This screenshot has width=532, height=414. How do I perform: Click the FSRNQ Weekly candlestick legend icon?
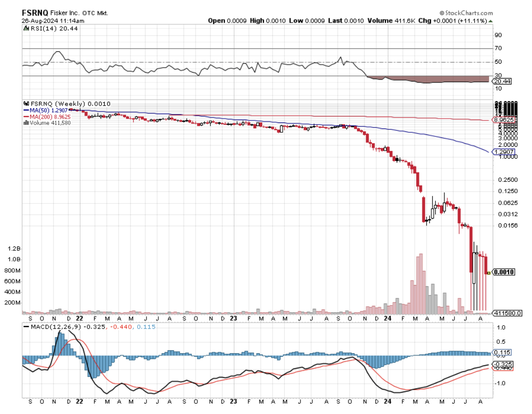(25, 104)
